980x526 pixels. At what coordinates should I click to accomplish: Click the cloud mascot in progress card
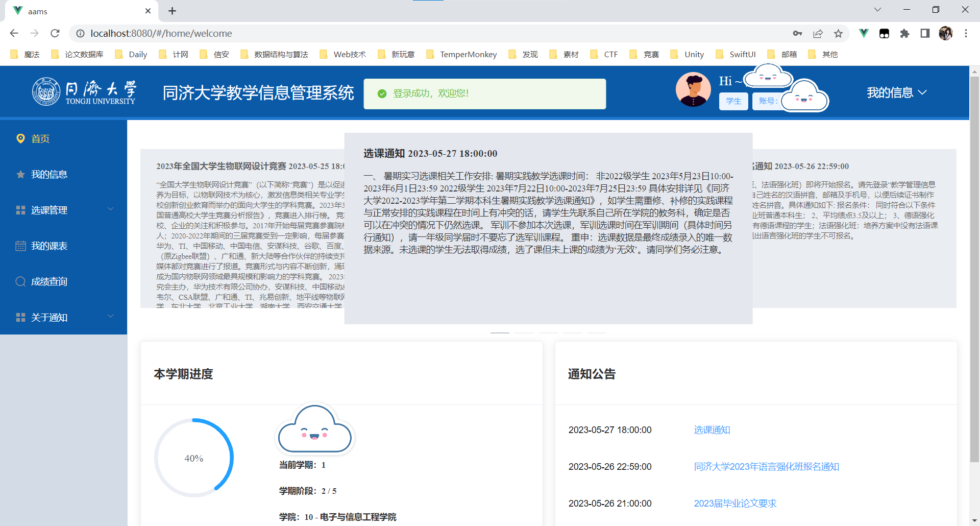click(x=315, y=429)
